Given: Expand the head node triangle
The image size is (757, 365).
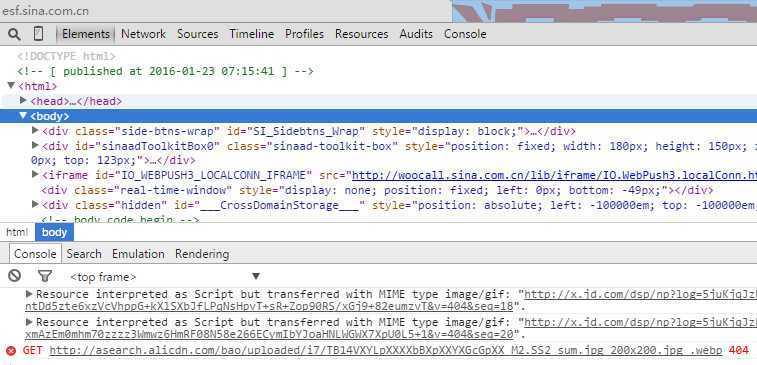Looking at the screenshot, I should tap(23, 100).
